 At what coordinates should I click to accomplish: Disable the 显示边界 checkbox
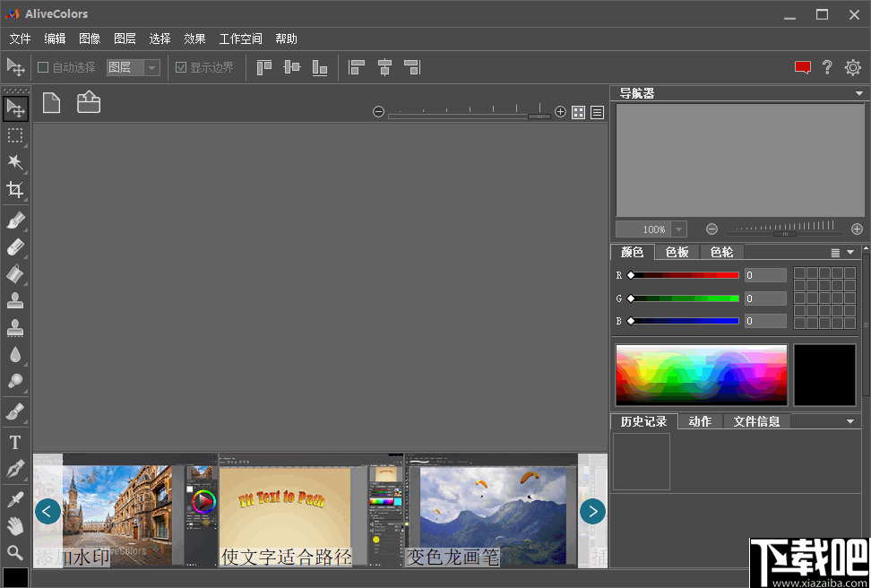[181, 67]
